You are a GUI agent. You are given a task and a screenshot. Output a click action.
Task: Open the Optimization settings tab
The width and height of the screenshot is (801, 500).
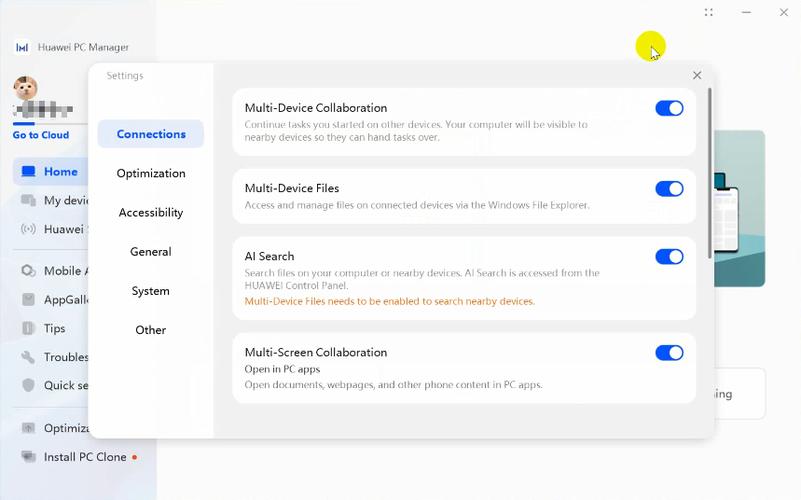151,173
